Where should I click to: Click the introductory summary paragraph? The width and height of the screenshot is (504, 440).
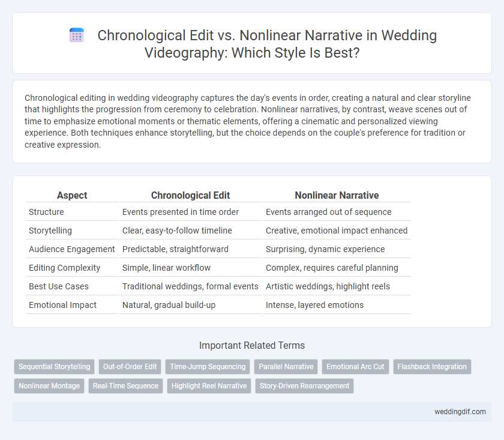[247, 121]
